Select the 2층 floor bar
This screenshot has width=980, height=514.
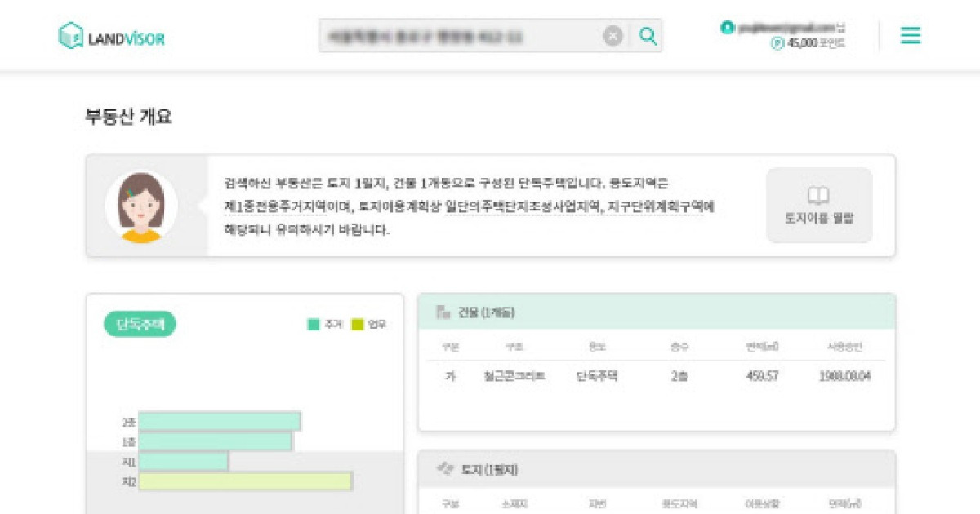pos(220,422)
